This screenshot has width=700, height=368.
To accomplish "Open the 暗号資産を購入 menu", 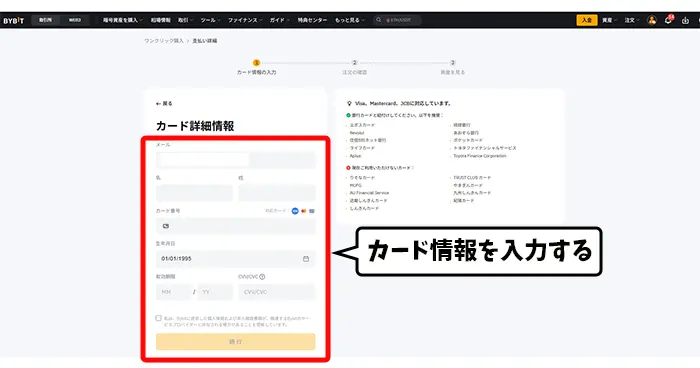I will (122, 20).
